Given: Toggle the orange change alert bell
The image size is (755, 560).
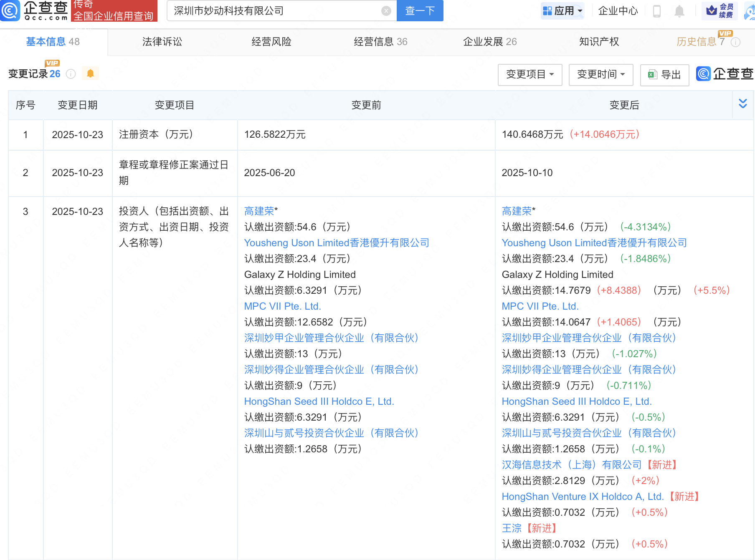Looking at the screenshot, I should coord(90,73).
